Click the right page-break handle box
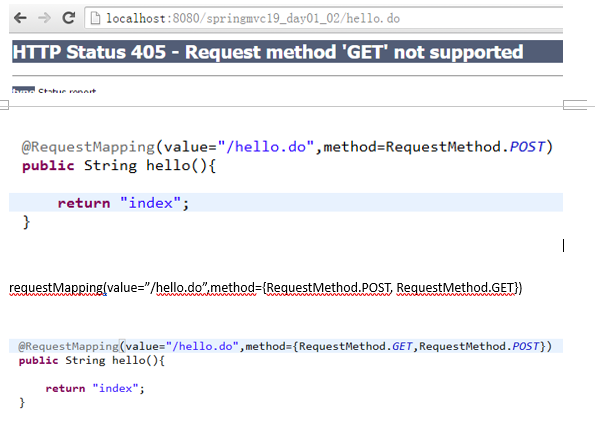 [575, 105]
